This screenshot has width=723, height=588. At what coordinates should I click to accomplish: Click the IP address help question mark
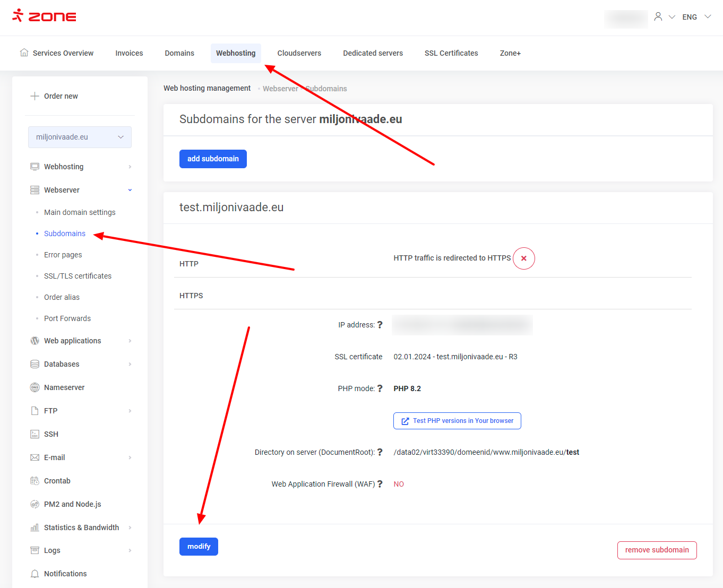(380, 325)
